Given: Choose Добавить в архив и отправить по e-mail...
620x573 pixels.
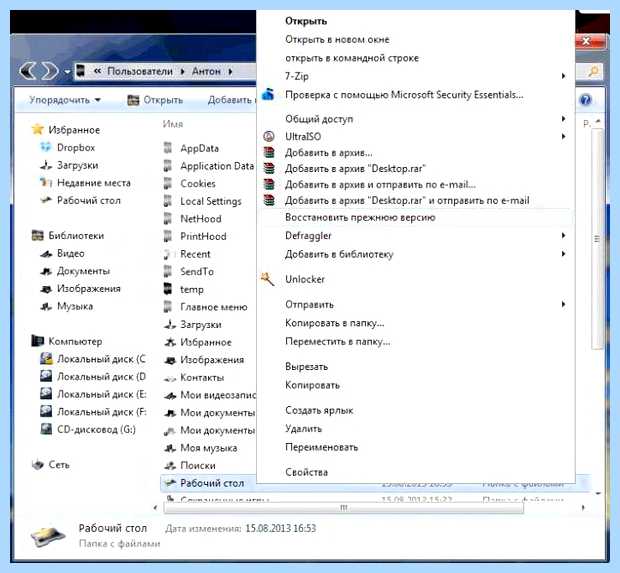Looking at the screenshot, I should pyautogui.click(x=380, y=185).
